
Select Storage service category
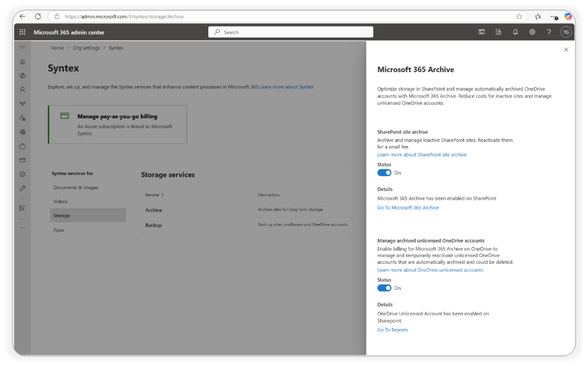point(88,216)
